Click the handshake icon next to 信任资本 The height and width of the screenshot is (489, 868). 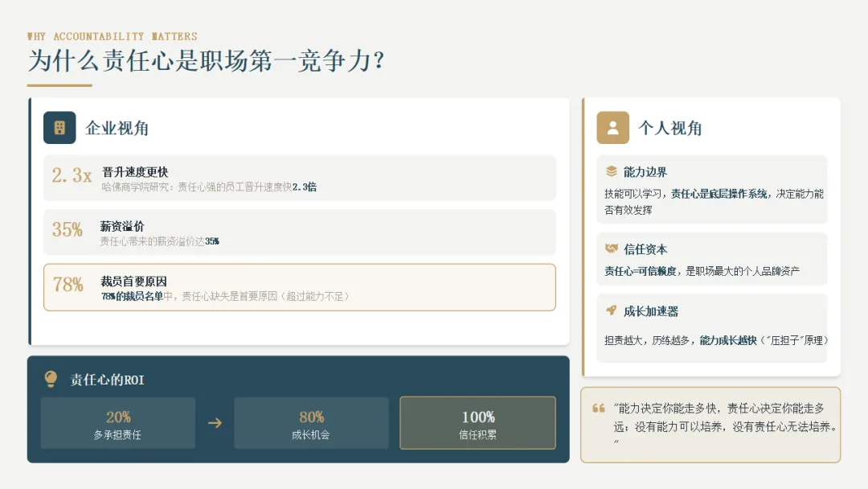[611, 249]
